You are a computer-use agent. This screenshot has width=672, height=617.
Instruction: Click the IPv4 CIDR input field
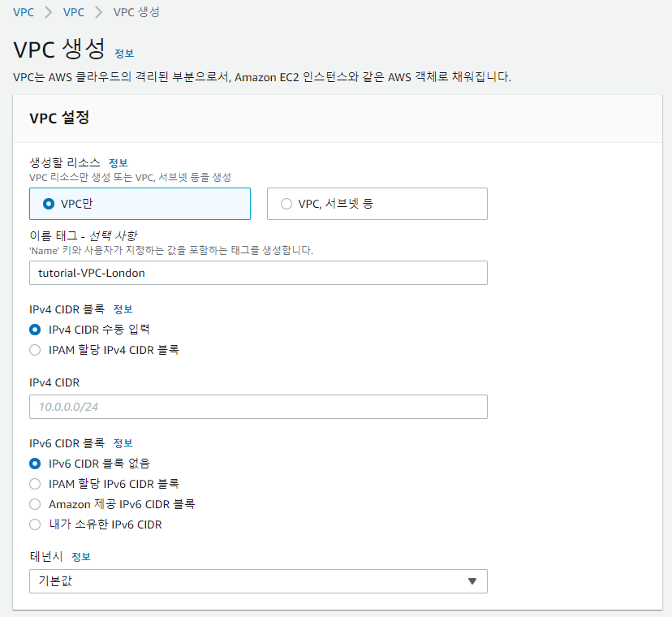(x=258, y=407)
